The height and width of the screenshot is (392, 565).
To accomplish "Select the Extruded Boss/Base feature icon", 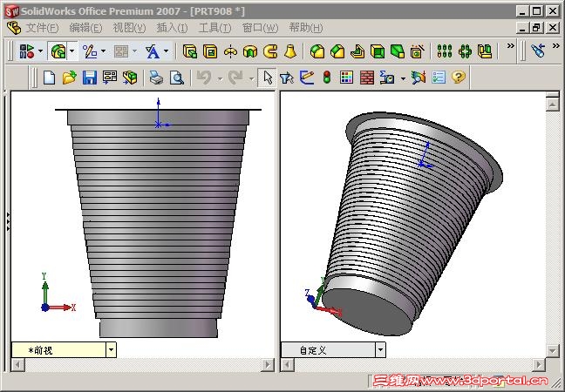I will tap(189, 51).
